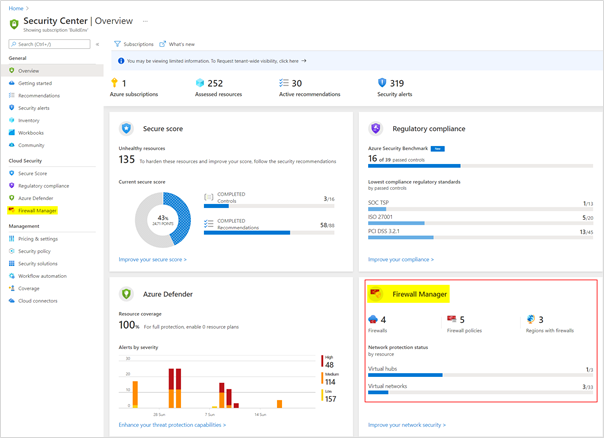This screenshot has height=438, width=604.
Task: Click the Security alerts blue shield icon in summary
Action: [382, 82]
